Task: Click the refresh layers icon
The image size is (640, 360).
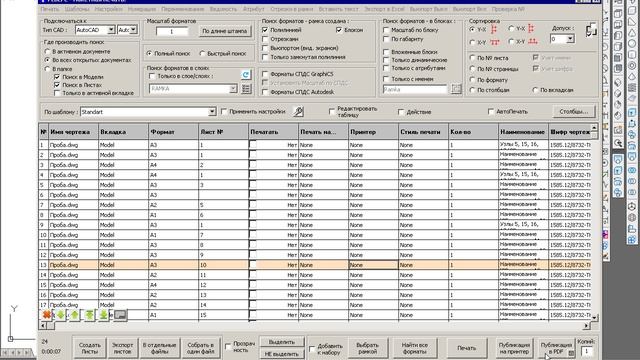Action: 245,74
